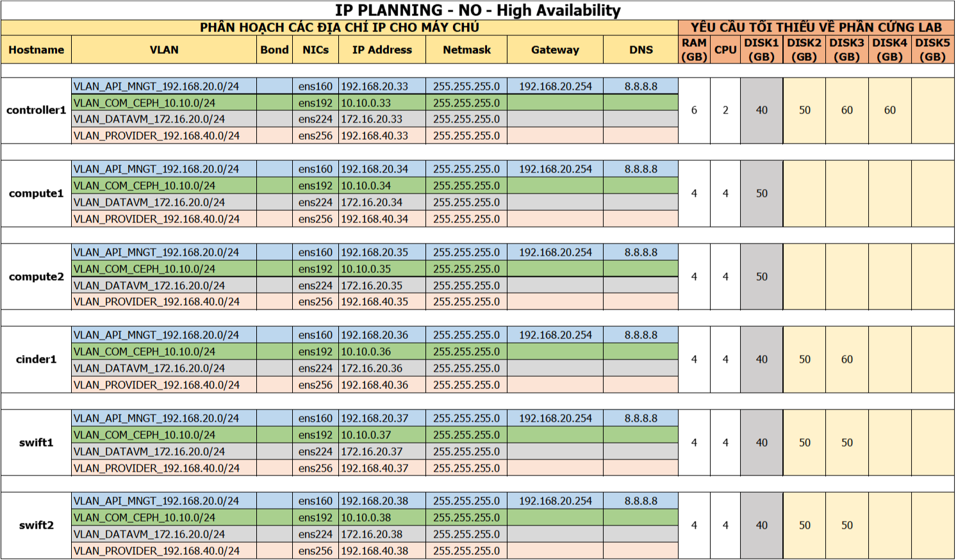956x560 pixels.
Task: Select IP address 192.168.40.35
Action: point(383,302)
